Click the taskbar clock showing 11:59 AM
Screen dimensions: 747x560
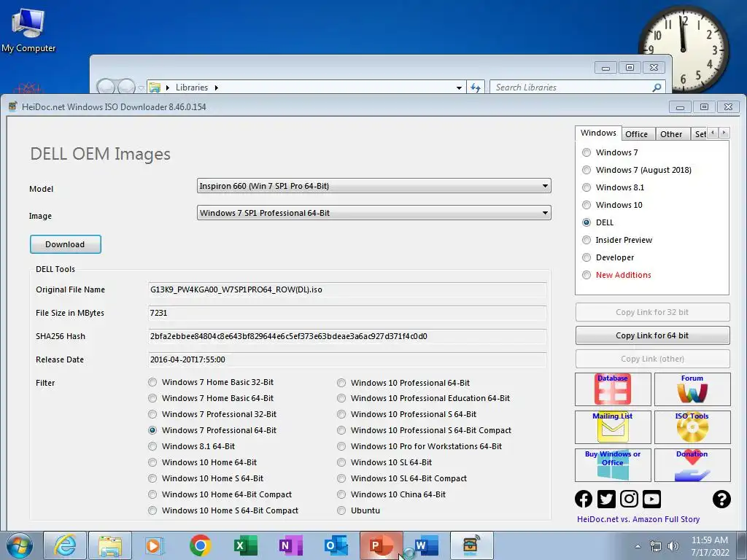(x=710, y=546)
